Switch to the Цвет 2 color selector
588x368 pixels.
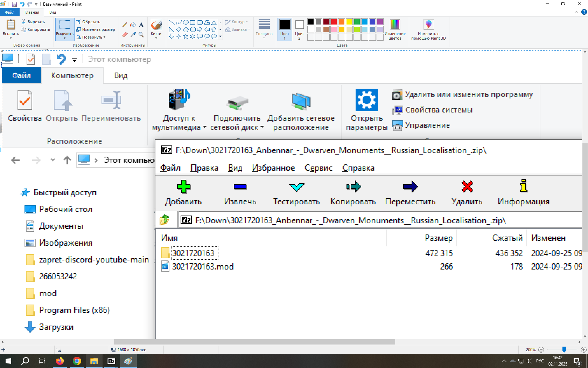[299, 29]
